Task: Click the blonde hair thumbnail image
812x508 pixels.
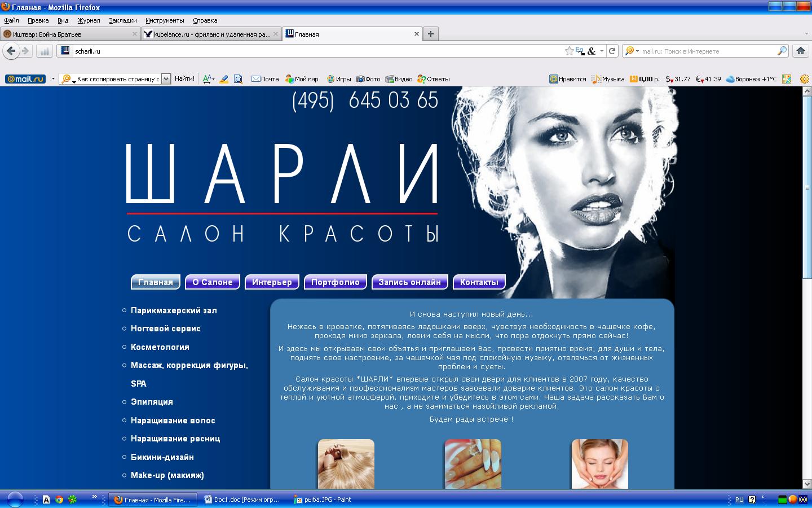Action: point(346,464)
